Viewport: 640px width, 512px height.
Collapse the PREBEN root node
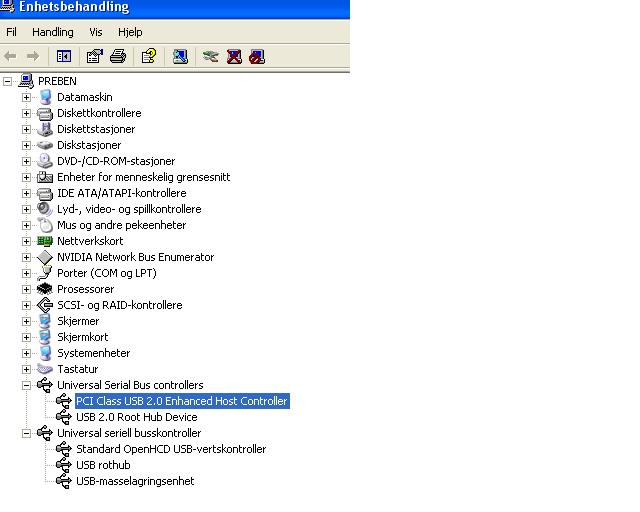point(7,81)
